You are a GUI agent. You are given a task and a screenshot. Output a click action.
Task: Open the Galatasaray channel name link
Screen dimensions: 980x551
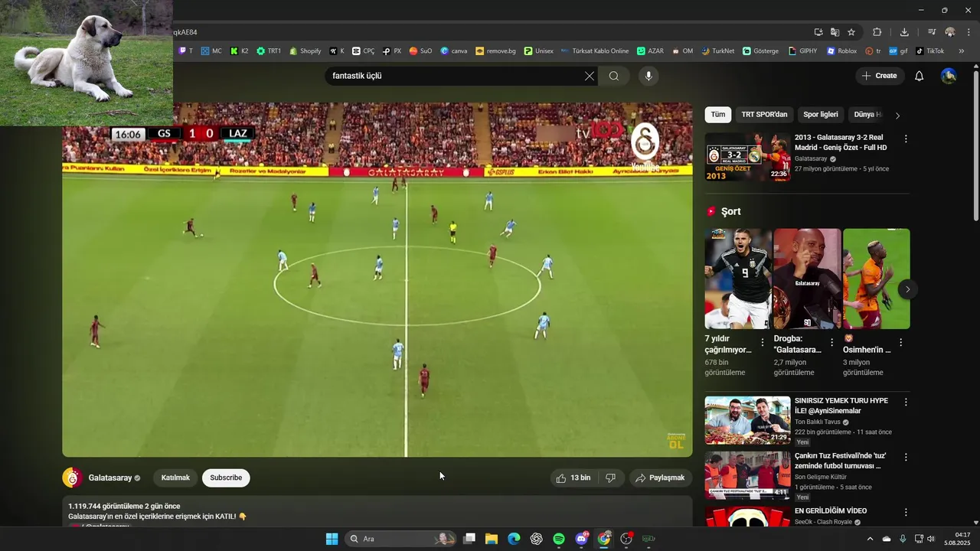click(110, 478)
